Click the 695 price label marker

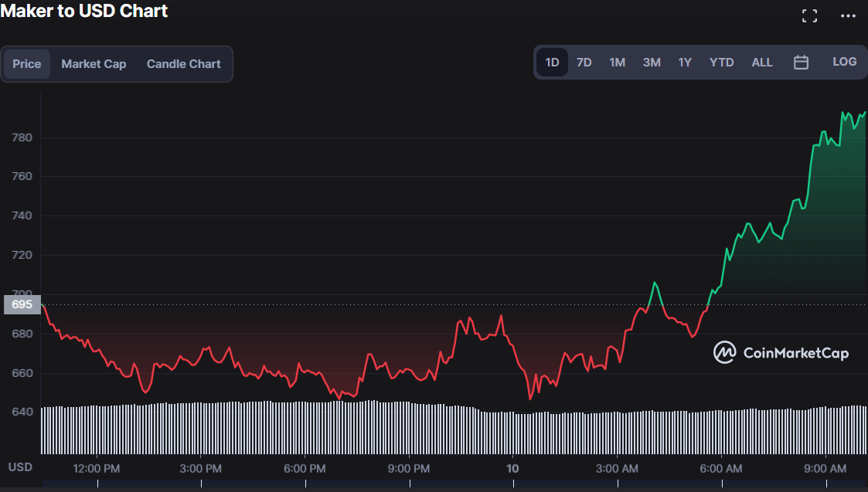22,304
